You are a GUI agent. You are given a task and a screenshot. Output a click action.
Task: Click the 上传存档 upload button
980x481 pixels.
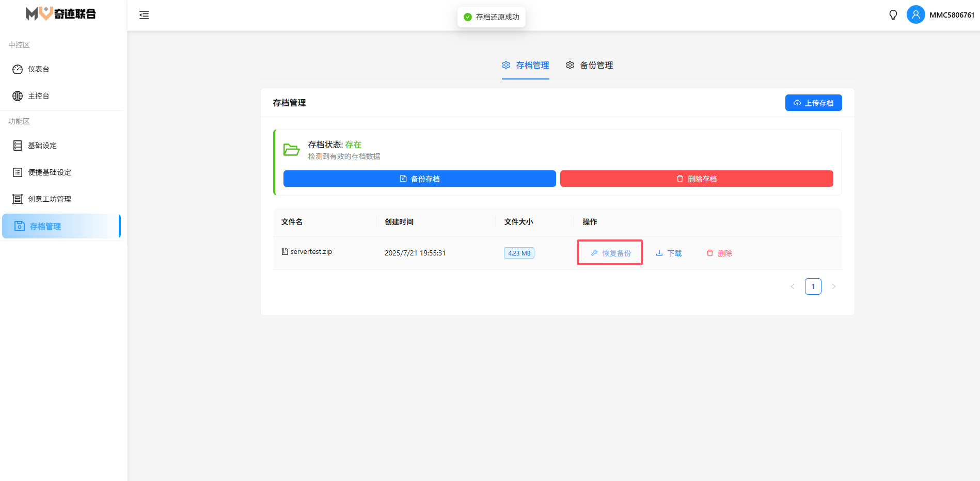[x=813, y=103]
